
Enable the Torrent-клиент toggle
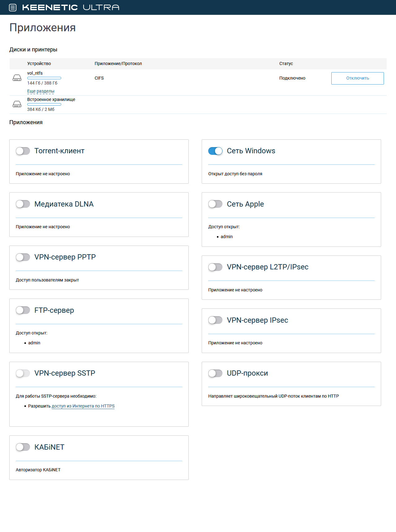coord(23,151)
